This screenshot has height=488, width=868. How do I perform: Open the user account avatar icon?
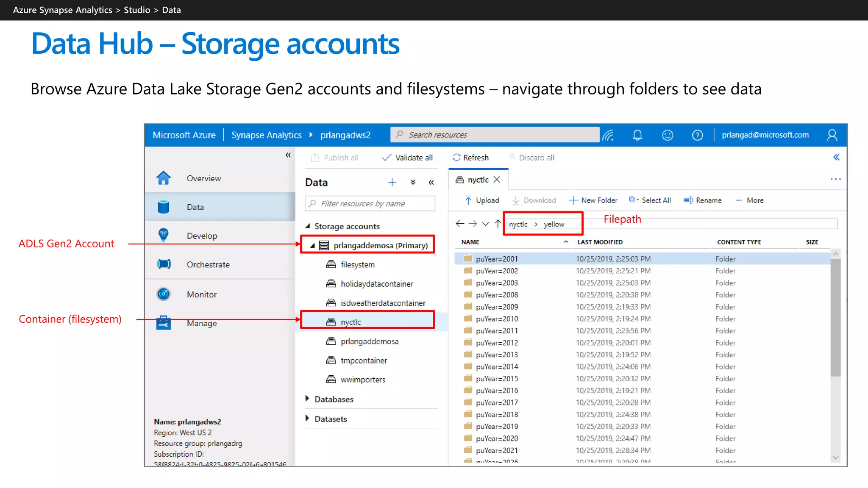coord(832,135)
